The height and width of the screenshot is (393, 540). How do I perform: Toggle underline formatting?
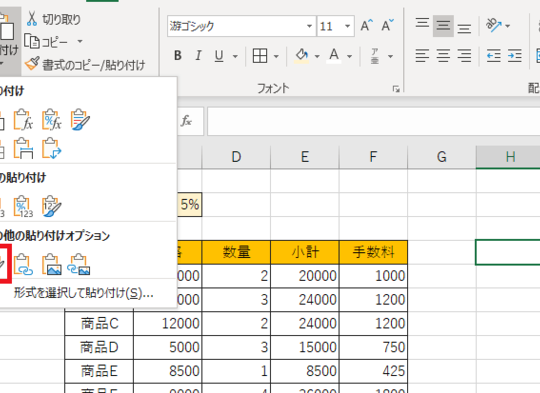pos(219,55)
